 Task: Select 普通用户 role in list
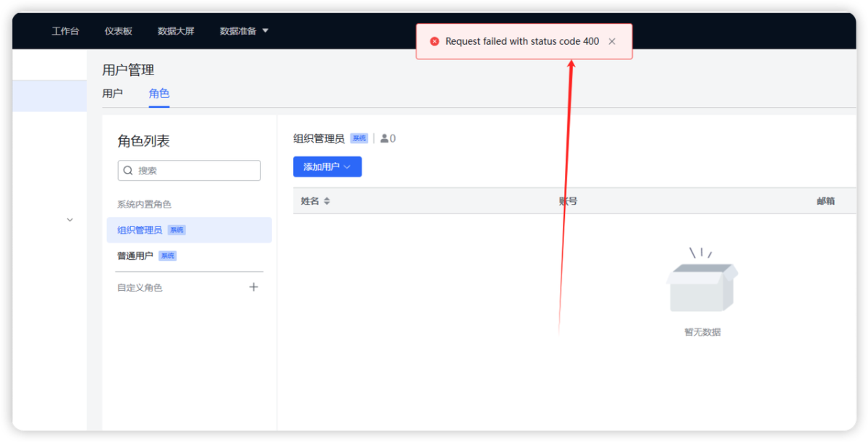190,256
